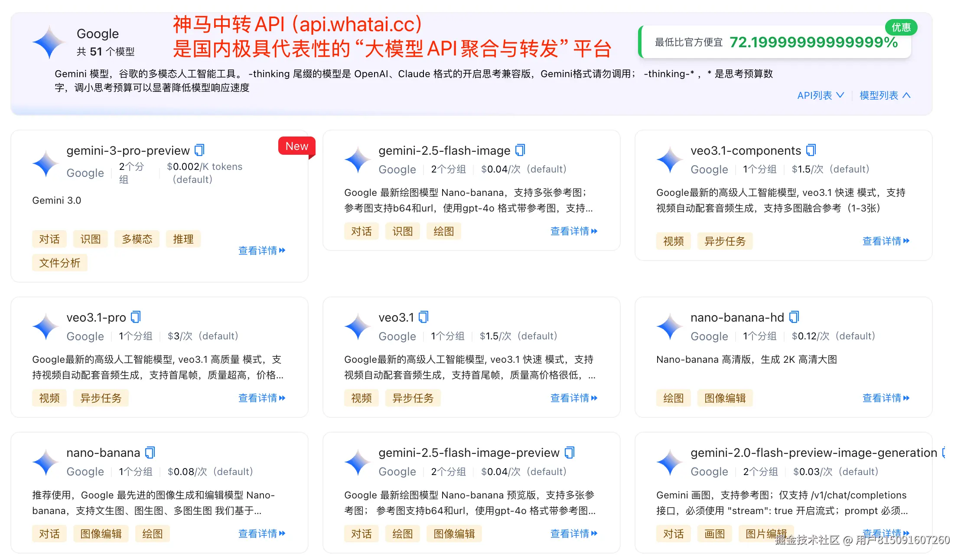Collapse the 模型列表 section

[884, 95]
